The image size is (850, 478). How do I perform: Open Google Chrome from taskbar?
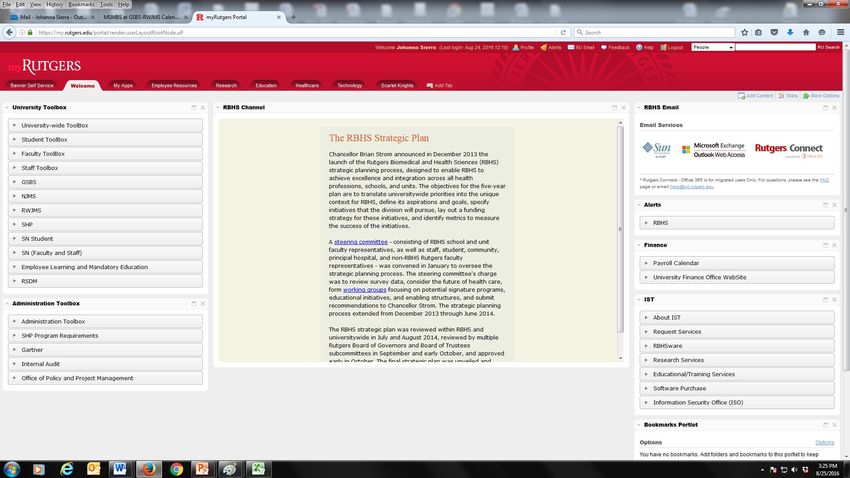click(x=176, y=469)
